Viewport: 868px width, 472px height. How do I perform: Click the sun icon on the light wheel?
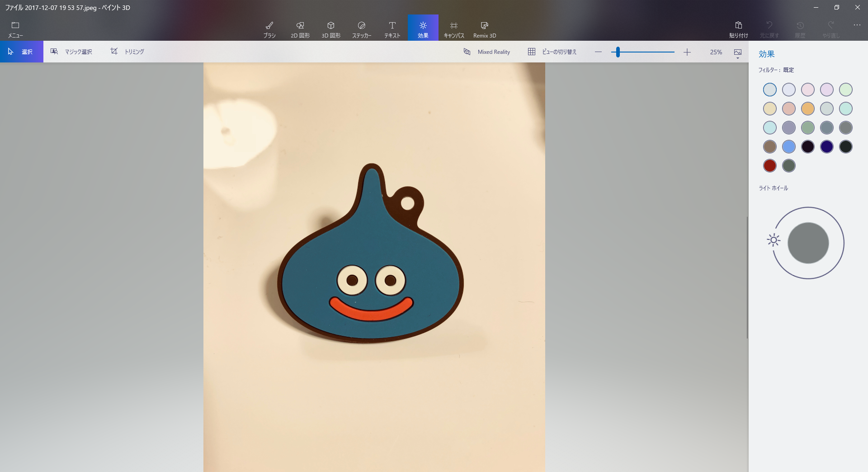(774, 240)
